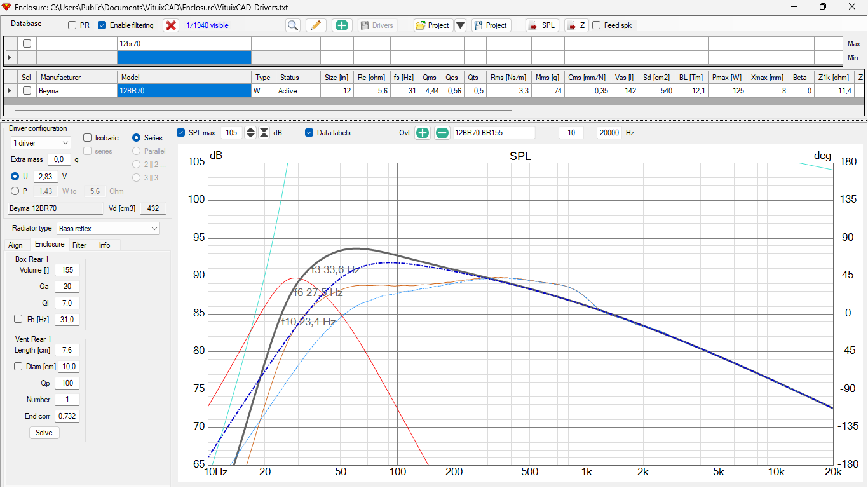
Task: Check the vent Diam [cm] checkbox
Action: pos(18,367)
